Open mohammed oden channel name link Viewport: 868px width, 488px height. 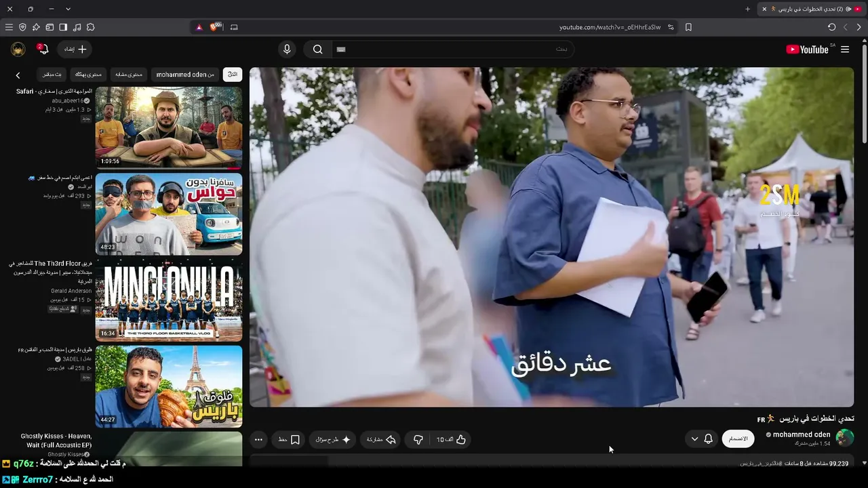point(802,434)
